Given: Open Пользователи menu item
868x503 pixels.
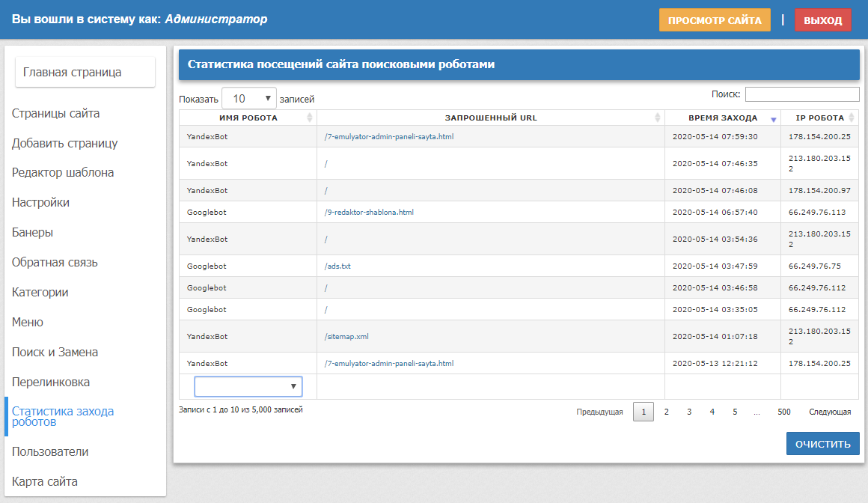Looking at the screenshot, I should click(x=50, y=452).
